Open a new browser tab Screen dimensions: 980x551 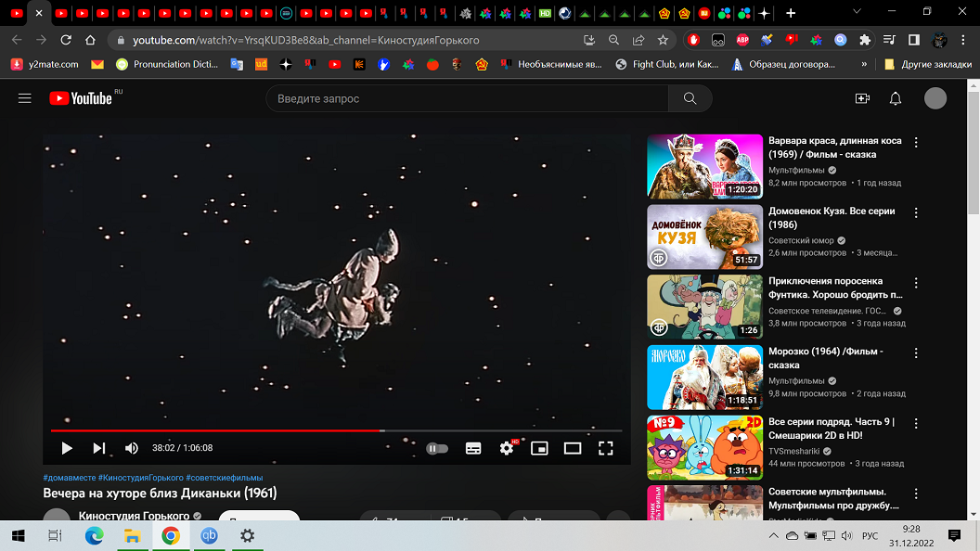pyautogui.click(x=791, y=13)
